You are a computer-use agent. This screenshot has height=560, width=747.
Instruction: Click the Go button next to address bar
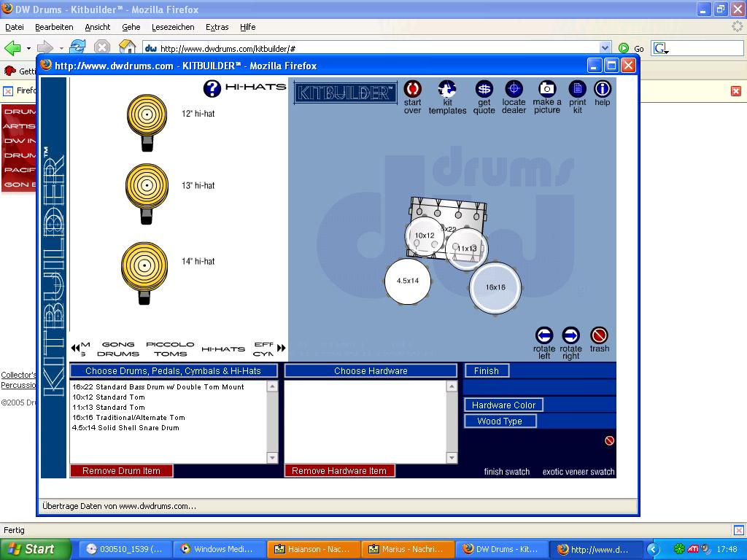tap(631, 48)
